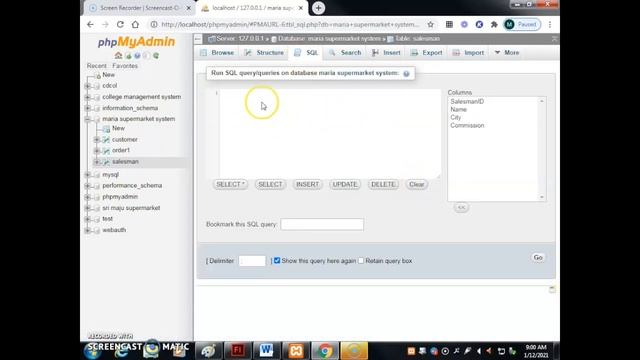Click the SQL query help icon
Viewport: 640px width, 360px height.
[406, 73]
